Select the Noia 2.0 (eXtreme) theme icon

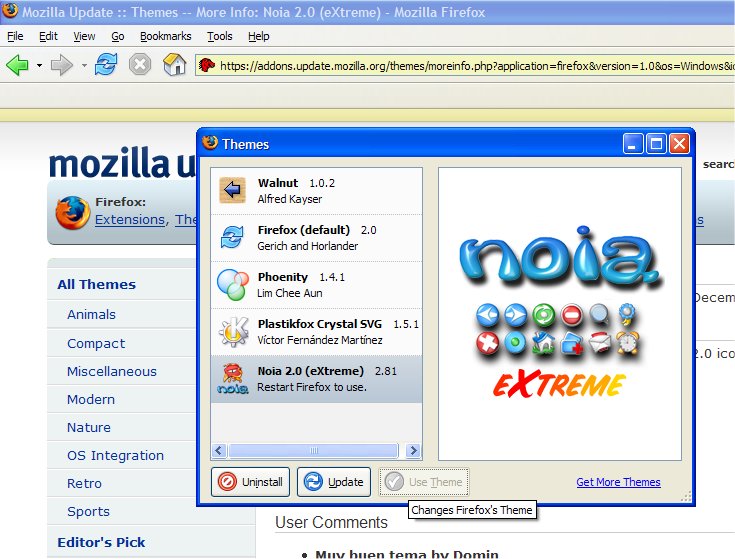233,379
